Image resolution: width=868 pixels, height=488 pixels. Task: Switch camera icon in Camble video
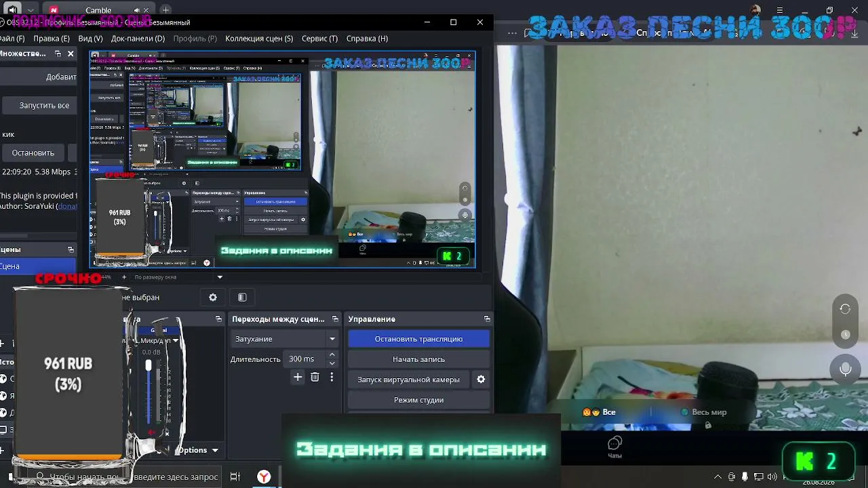845,309
